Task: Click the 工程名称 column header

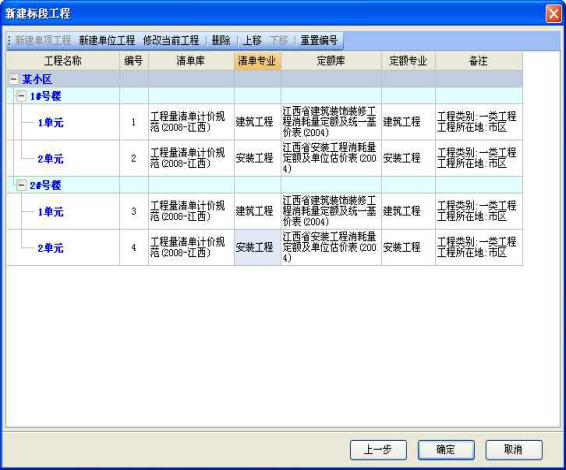Action: (63, 61)
